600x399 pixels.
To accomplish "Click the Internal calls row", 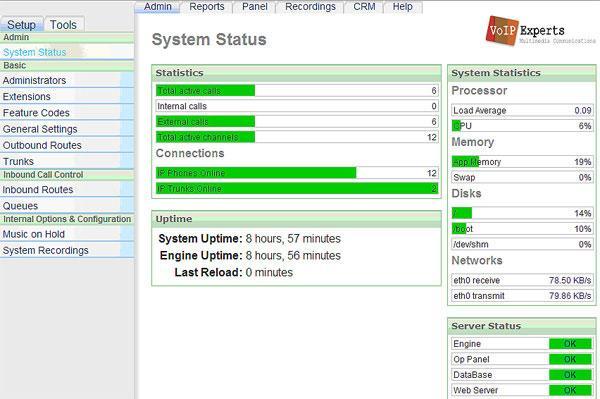I will click(297, 106).
